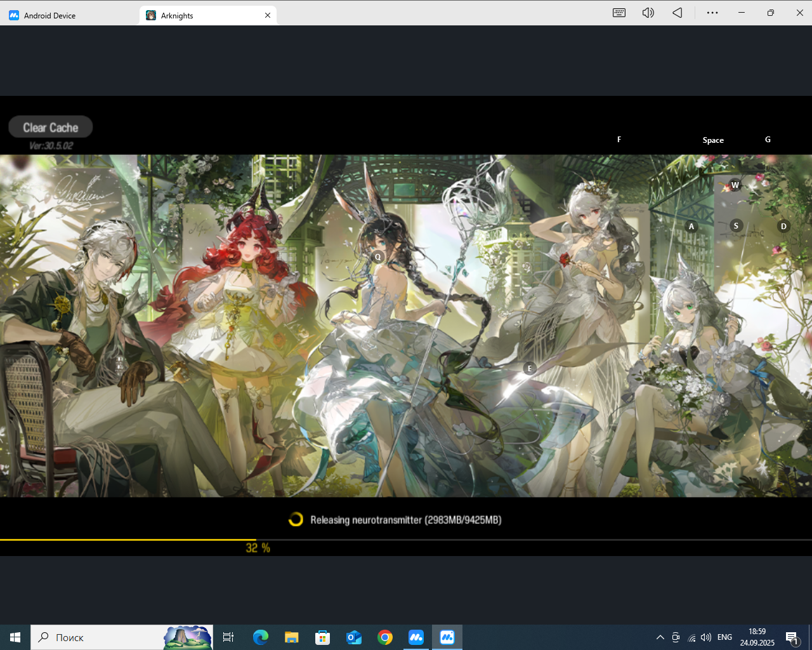The height and width of the screenshot is (650, 812).
Task: Click the 32 % progress label
Action: (x=258, y=548)
